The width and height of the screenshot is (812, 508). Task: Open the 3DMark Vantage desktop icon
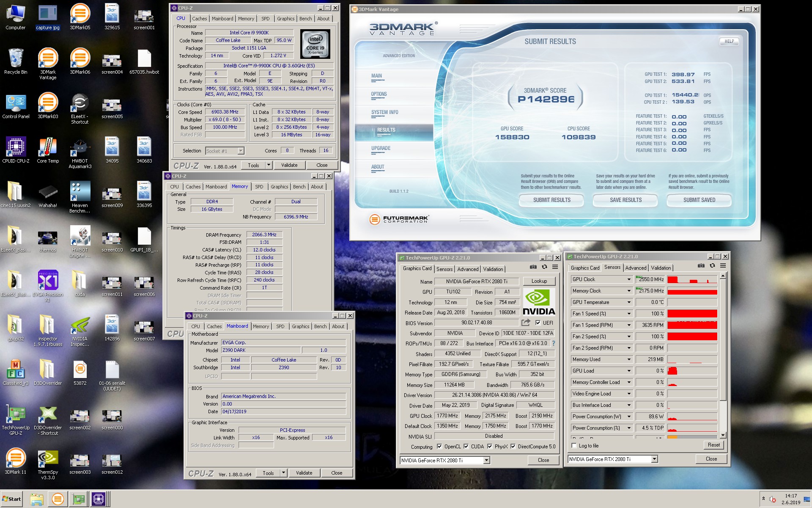(48, 63)
